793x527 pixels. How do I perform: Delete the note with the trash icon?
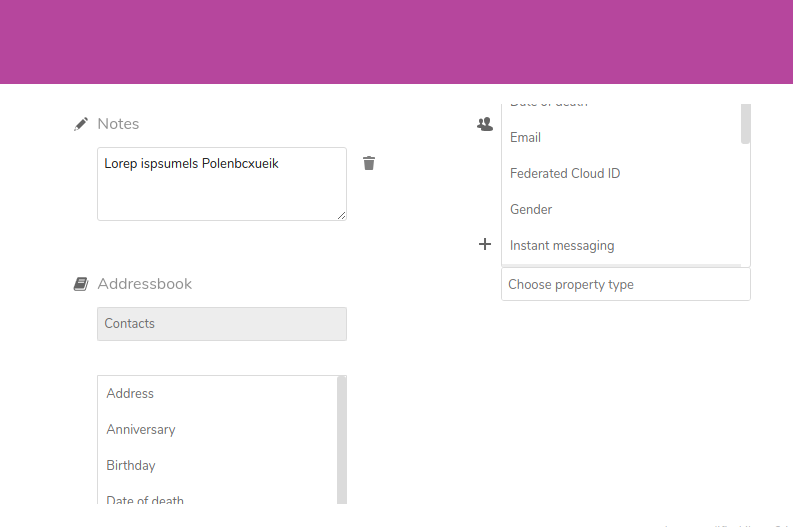[x=369, y=163]
